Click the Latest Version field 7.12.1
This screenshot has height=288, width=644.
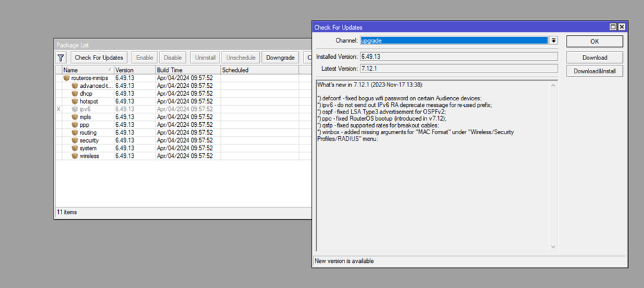click(459, 68)
